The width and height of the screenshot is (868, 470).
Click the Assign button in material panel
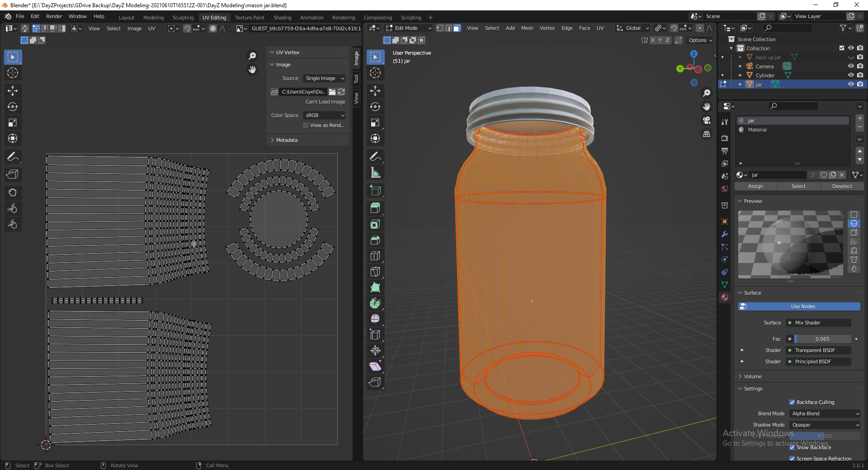click(755, 186)
